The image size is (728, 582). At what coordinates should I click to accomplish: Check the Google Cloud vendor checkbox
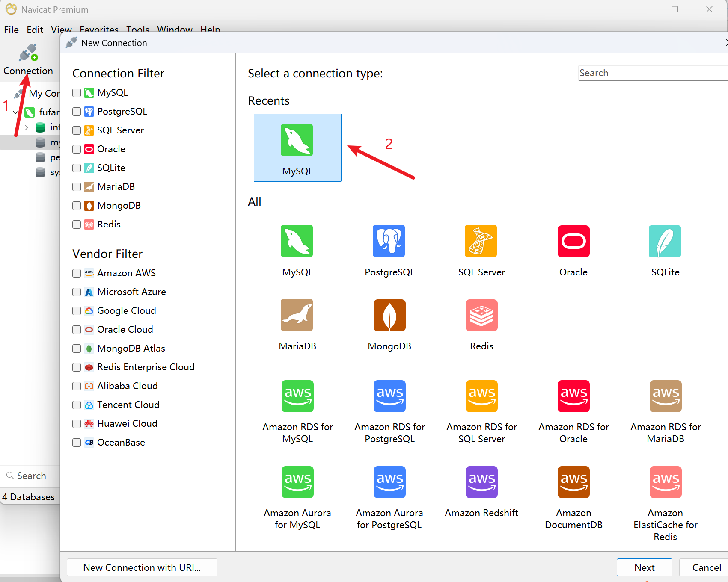click(x=77, y=311)
